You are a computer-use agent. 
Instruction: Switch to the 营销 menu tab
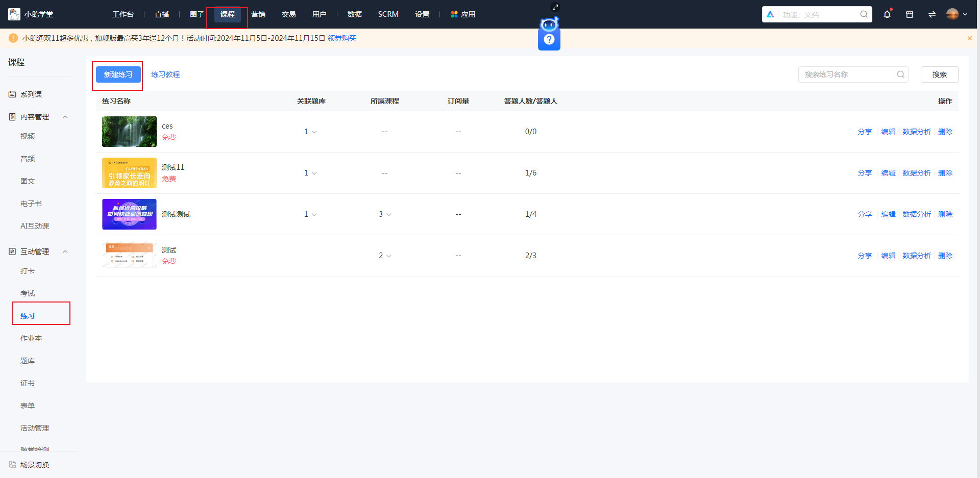pos(258,14)
